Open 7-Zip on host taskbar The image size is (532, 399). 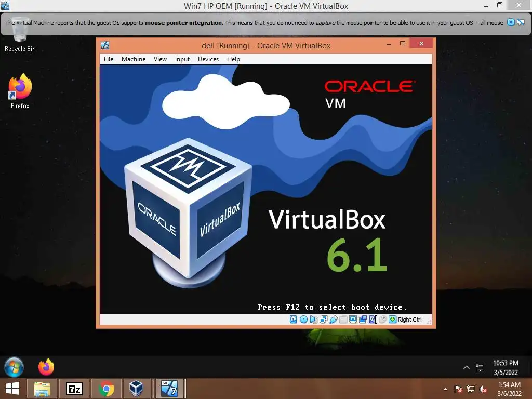(74, 389)
